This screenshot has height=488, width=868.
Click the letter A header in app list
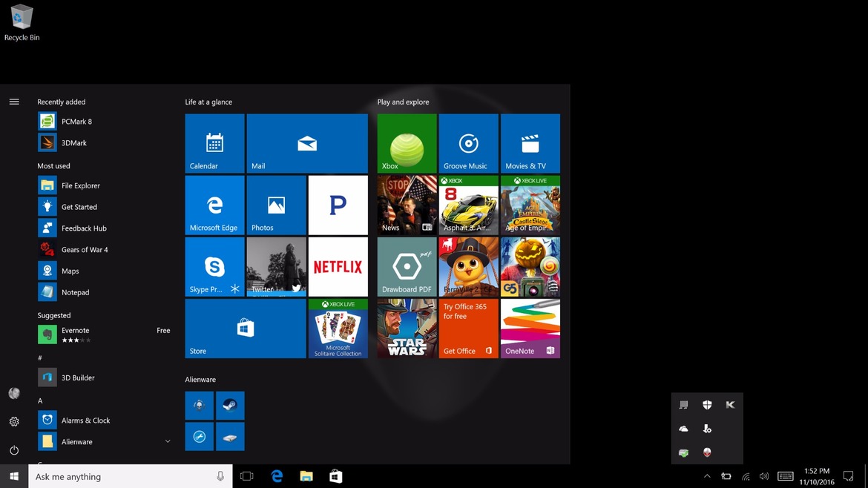tap(40, 400)
